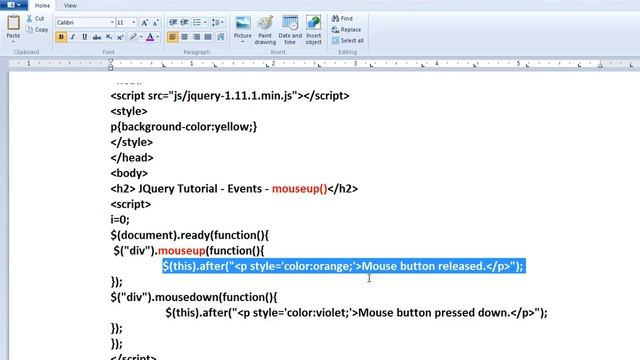Click the $("div").mousedown(function(){ line
The height and width of the screenshot is (360, 640).
[x=194, y=298]
